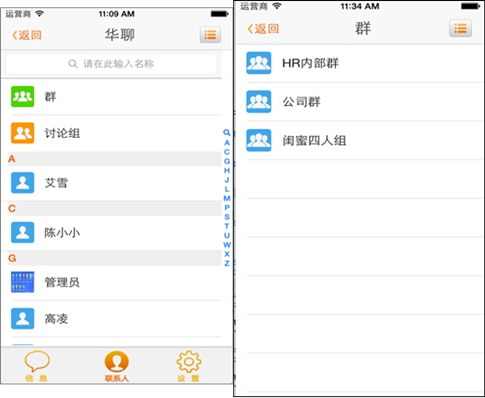Tap the HR内部群 group icon
This screenshot has height=398, width=485.
(259, 63)
